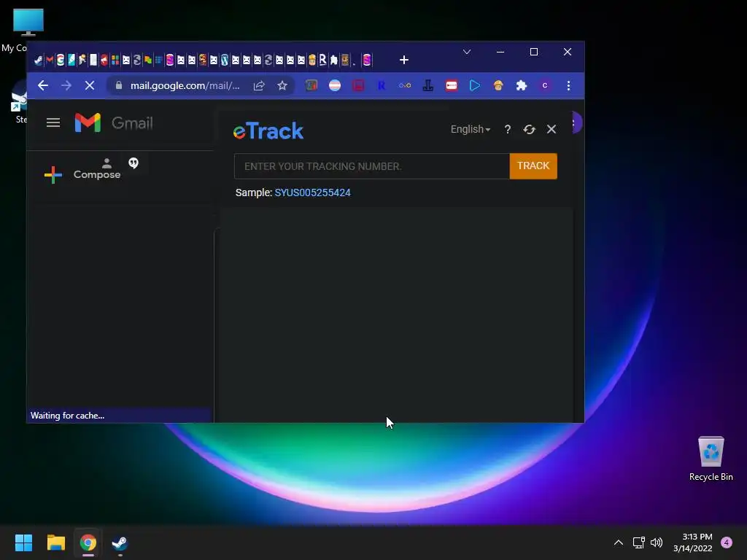Stop loading the page
Screen dimensions: 747x560
click(90, 86)
